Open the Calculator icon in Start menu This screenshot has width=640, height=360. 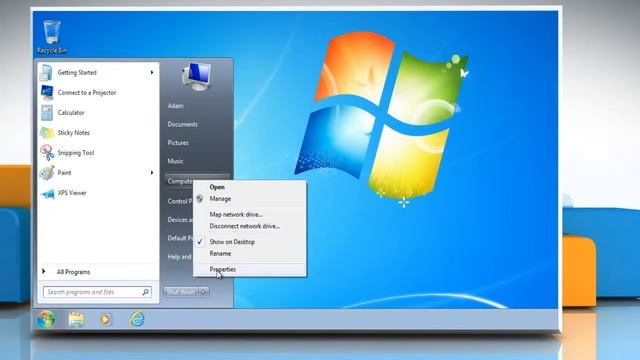click(x=47, y=113)
